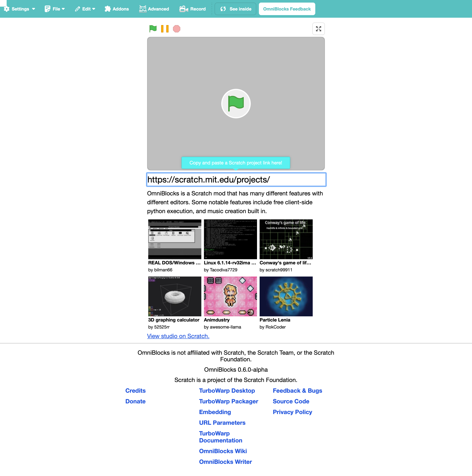Screen dimensions: 472x476
Task: Visit the Privacy Policy link
Action: (x=292, y=412)
